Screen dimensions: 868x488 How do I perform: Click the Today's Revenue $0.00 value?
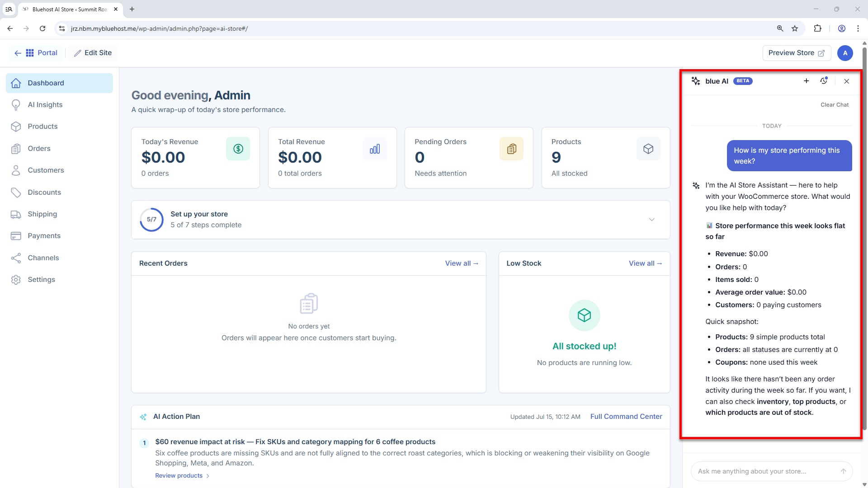click(x=163, y=157)
